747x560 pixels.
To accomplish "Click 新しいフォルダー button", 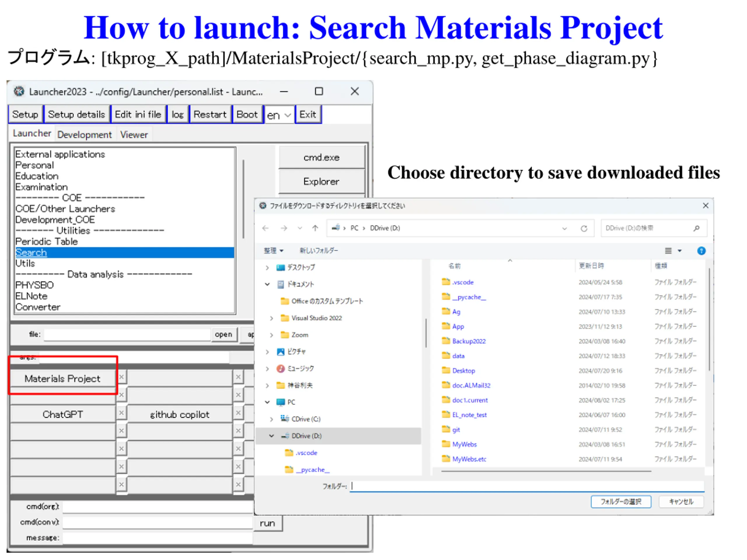I will [x=318, y=251].
